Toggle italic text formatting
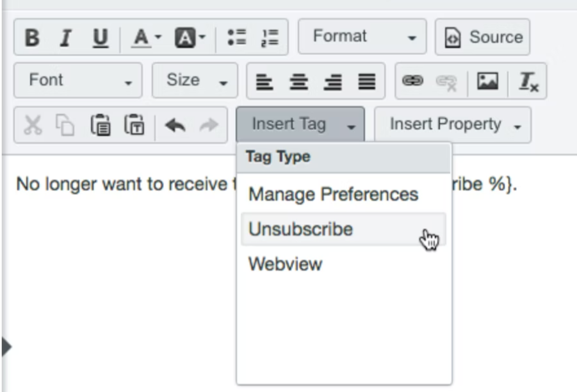Viewport: 577px width, 392px height. [x=66, y=38]
